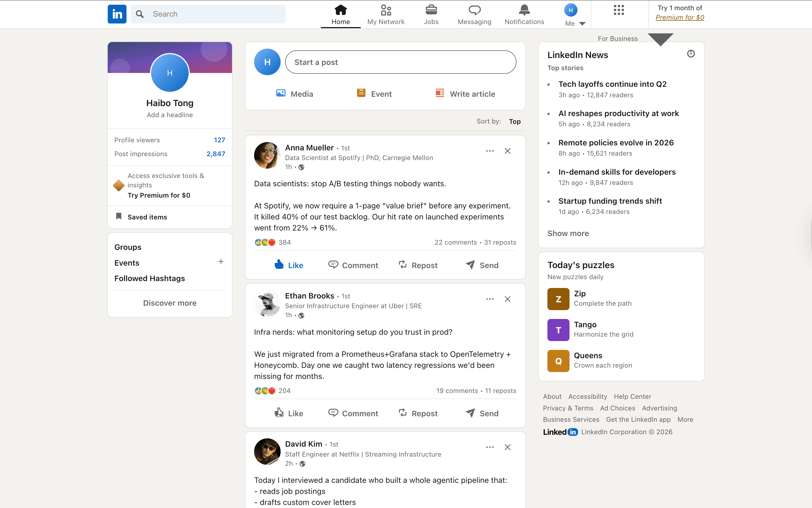Open more options on Ethan Brooks' post
Screen dimensions: 812x508
click(x=490, y=299)
